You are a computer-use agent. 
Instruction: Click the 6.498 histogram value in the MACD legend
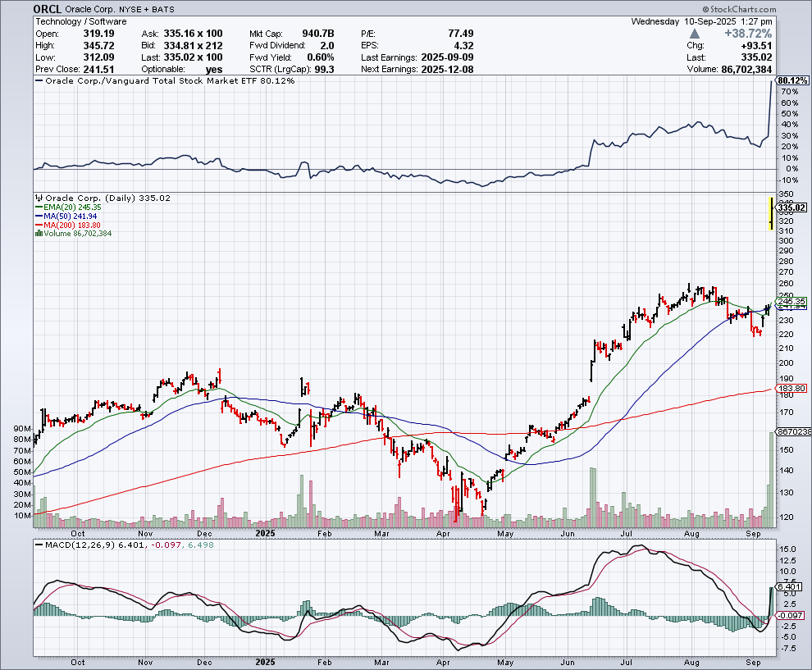click(200, 545)
